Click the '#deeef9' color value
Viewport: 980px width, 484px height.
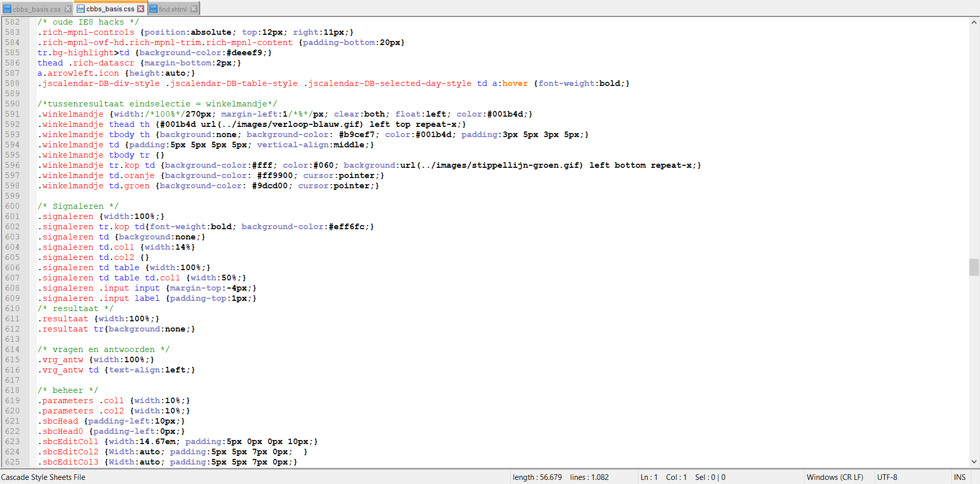pos(244,53)
